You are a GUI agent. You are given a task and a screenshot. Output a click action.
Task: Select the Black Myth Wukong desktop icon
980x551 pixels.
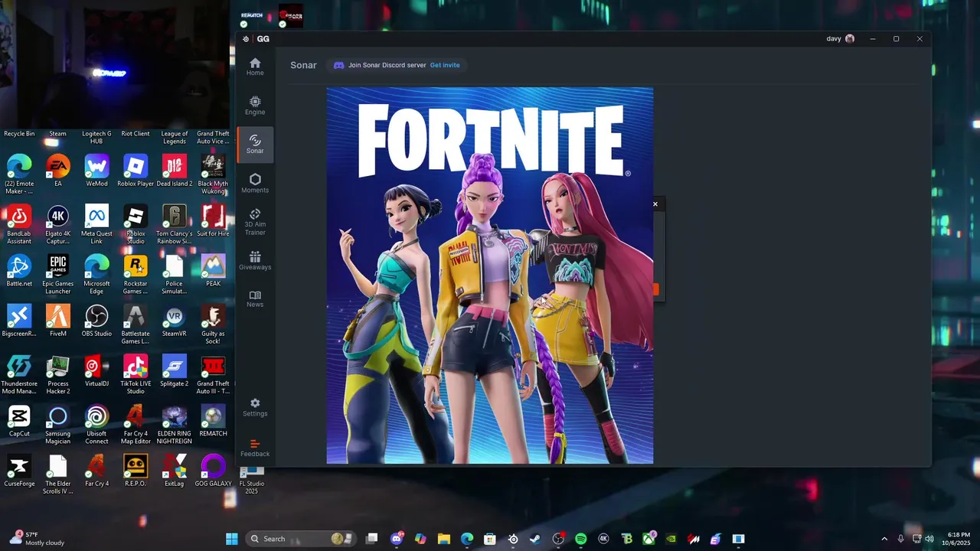[x=213, y=174]
